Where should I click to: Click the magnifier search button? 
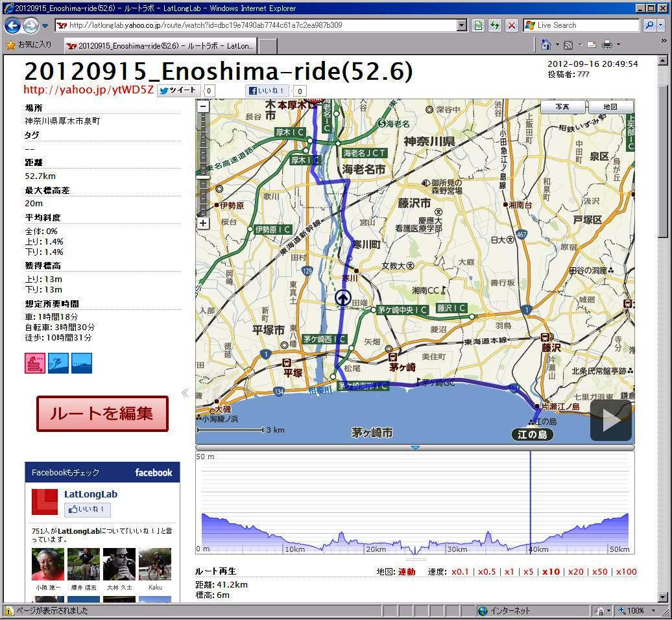pyautogui.click(x=650, y=25)
